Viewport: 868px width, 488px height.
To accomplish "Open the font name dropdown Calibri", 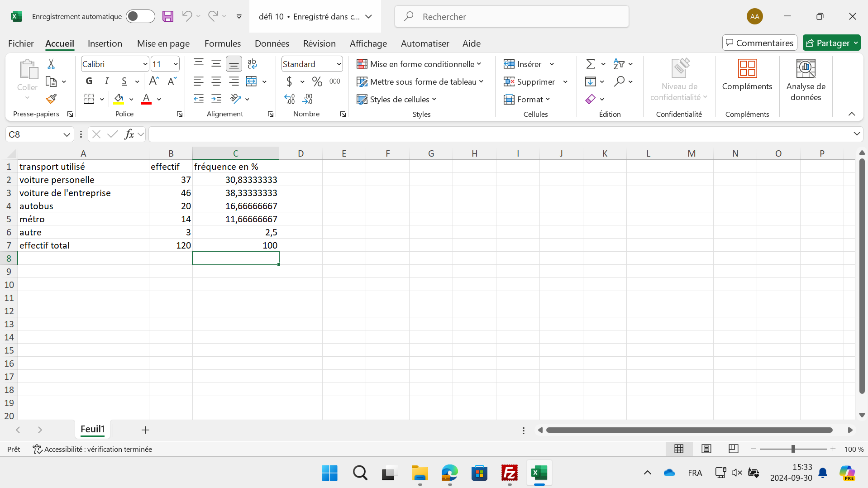I will 145,64.
